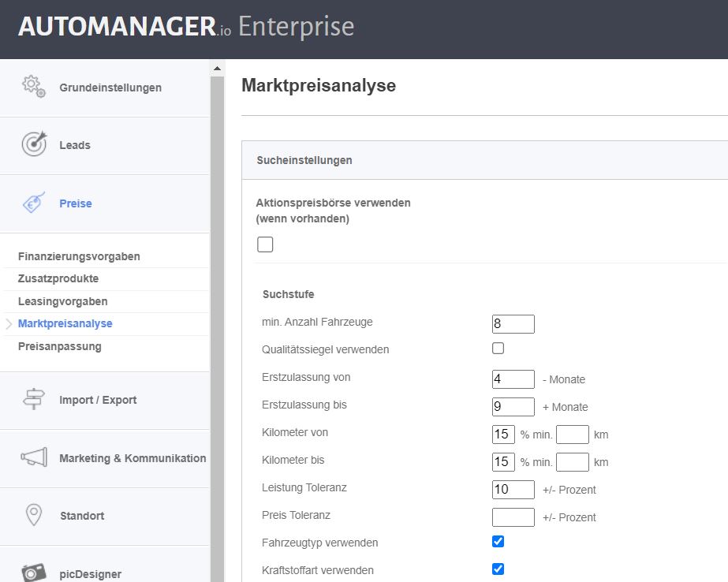The height and width of the screenshot is (582, 728).
Task: Enable Aktionspreisbörse verwenden checkbox
Action: pos(265,244)
